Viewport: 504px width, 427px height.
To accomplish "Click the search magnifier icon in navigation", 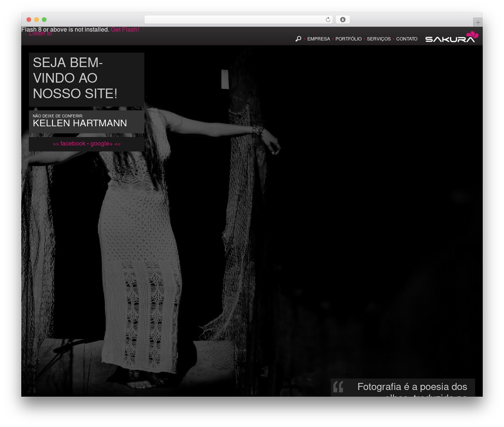I will (x=298, y=39).
